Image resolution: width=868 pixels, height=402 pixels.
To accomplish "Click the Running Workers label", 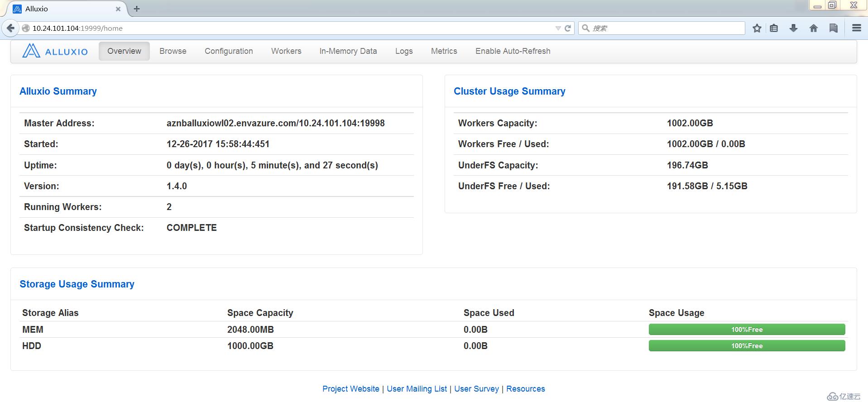I will (x=63, y=207).
